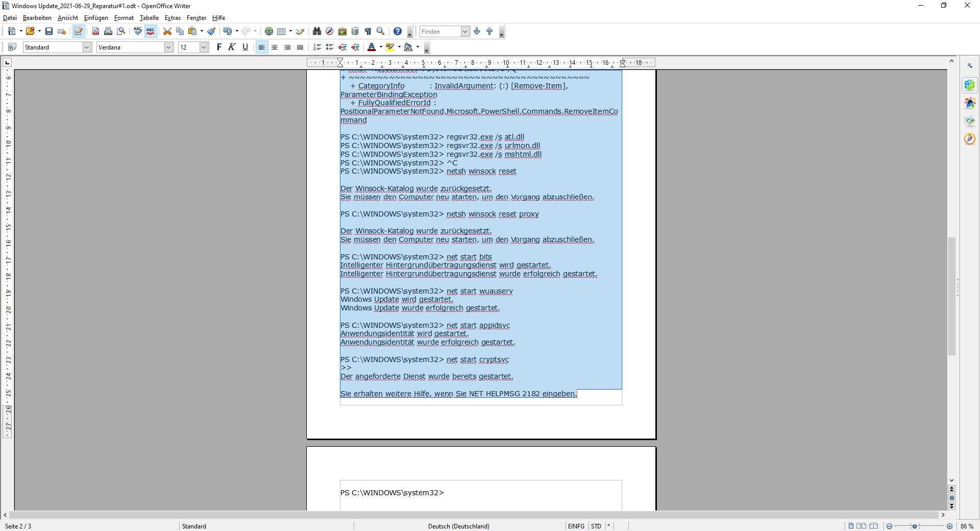This screenshot has height=531, width=980.
Task: Open Data Sources database icon
Action: point(355,32)
